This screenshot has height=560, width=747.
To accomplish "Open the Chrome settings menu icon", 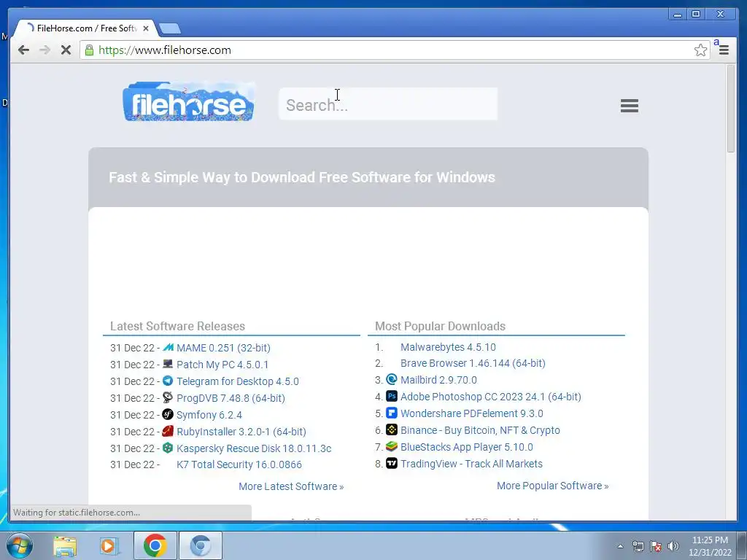I will click(x=724, y=50).
